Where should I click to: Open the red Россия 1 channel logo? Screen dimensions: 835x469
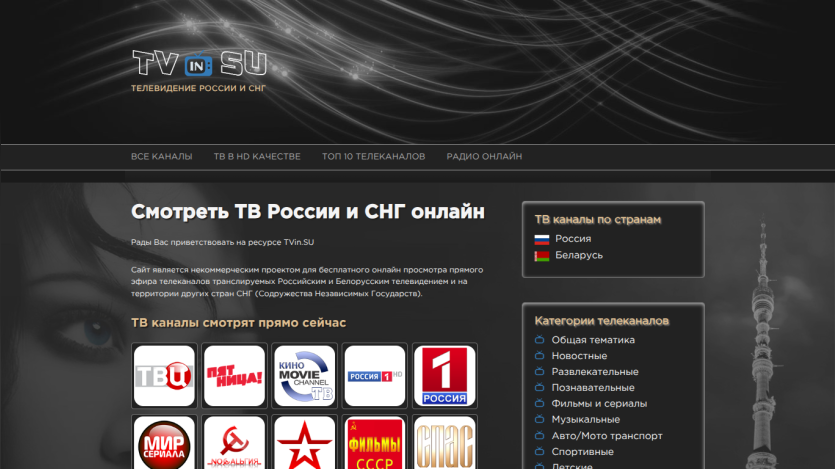point(445,376)
